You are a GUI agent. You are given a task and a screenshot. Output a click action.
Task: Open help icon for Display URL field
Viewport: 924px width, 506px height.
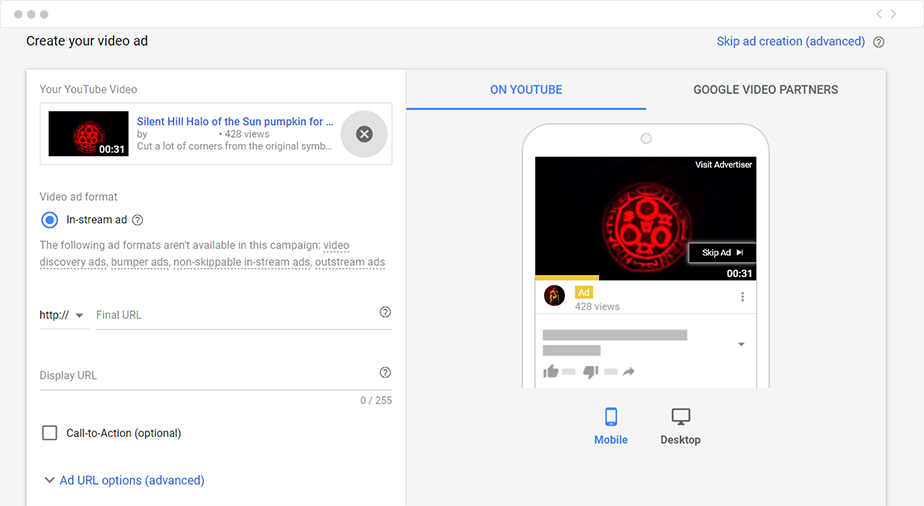pos(385,372)
